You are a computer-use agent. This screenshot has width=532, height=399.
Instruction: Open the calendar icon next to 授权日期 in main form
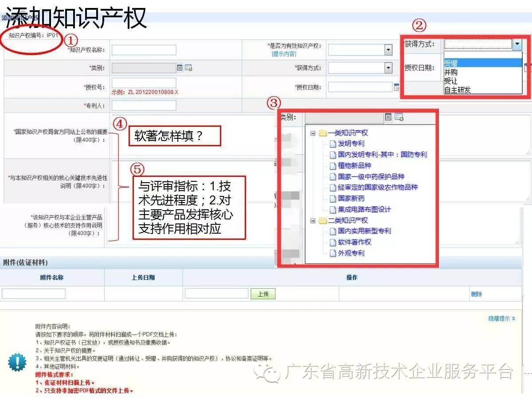coord(396,87)
